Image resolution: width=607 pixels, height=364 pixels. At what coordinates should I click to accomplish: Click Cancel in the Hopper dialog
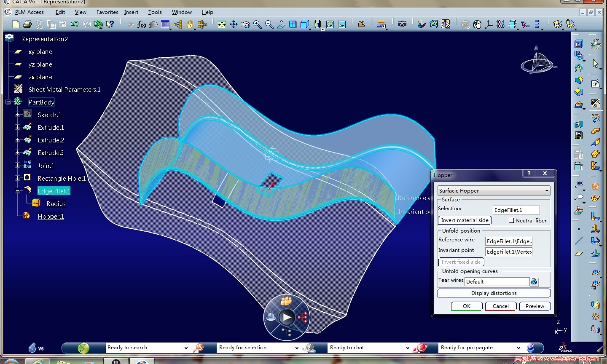(501, 306)
